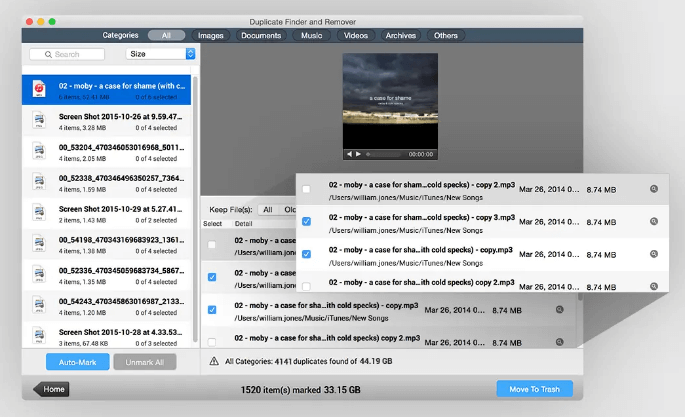The height and width of the screenshot is (417, 685).
Task: Switch to the Music category
Action: click(x=311, y=35)
